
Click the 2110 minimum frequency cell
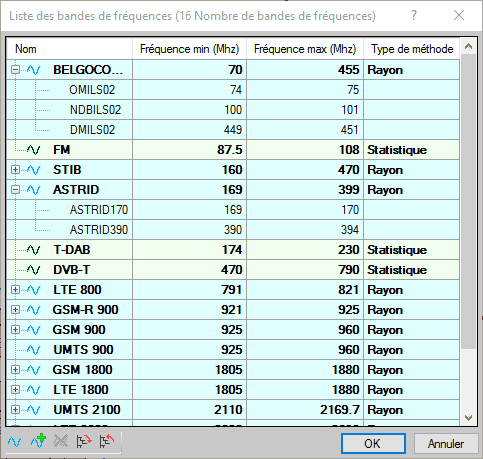pos(189,410)
